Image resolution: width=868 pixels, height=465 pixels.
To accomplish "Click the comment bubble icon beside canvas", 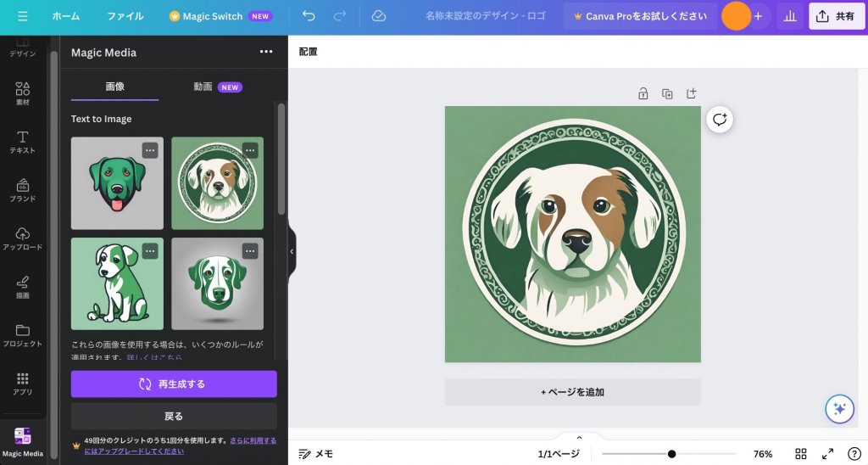I will pyautogui.click(x=720, y=119).
